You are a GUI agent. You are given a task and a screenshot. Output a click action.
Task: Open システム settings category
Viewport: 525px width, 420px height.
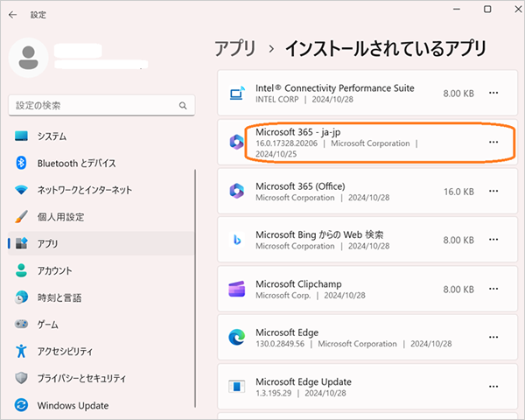click(101, 136)
